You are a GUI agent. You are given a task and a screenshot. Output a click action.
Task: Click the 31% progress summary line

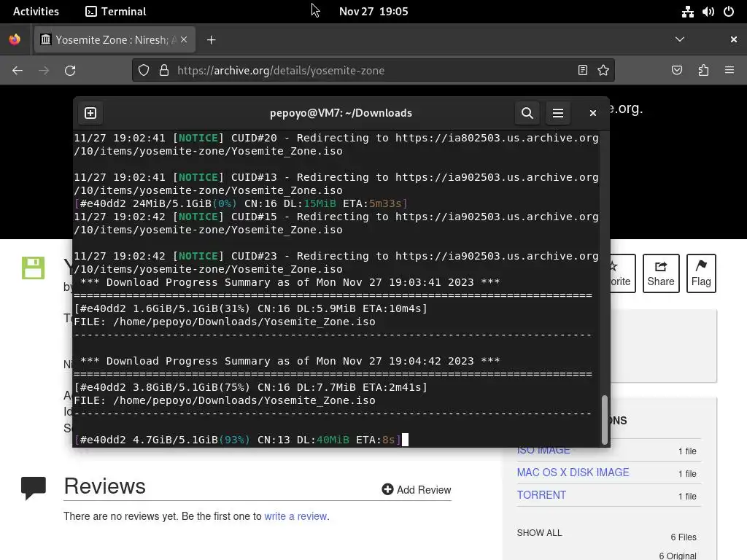251,308
